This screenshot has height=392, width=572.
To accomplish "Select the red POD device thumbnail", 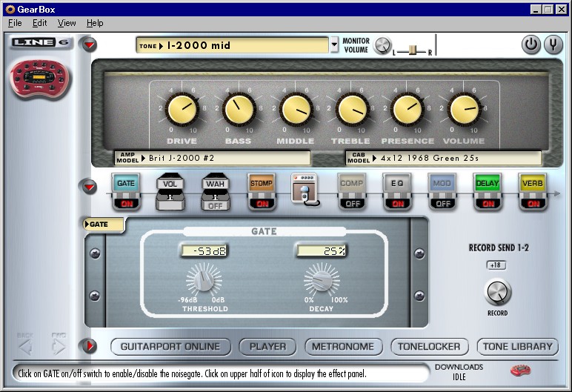I will point(40,79).
